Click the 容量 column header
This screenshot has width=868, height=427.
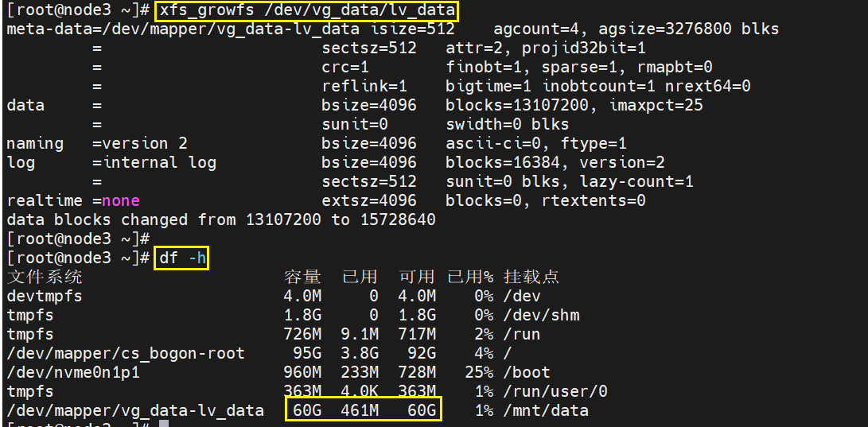(302, 277)
